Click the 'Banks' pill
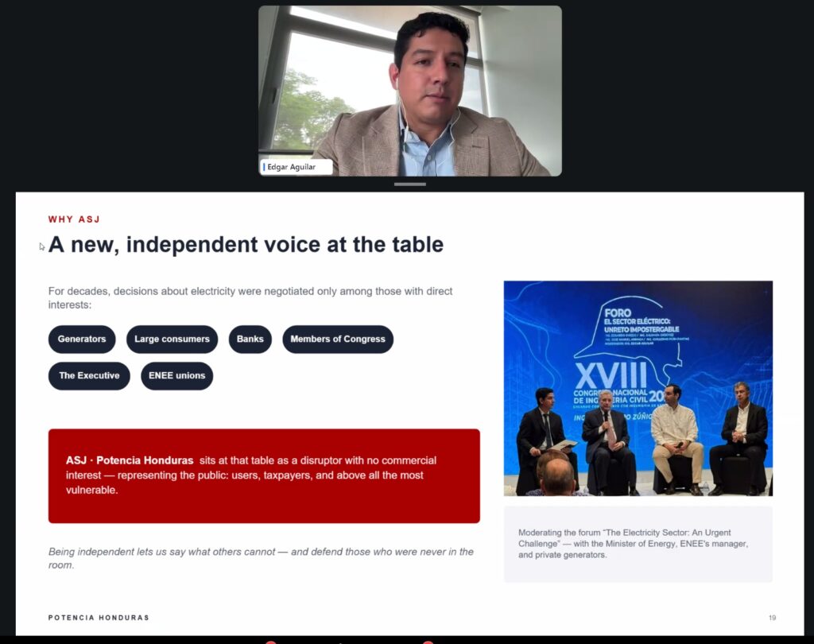The image size is (814, 644). 250,339
